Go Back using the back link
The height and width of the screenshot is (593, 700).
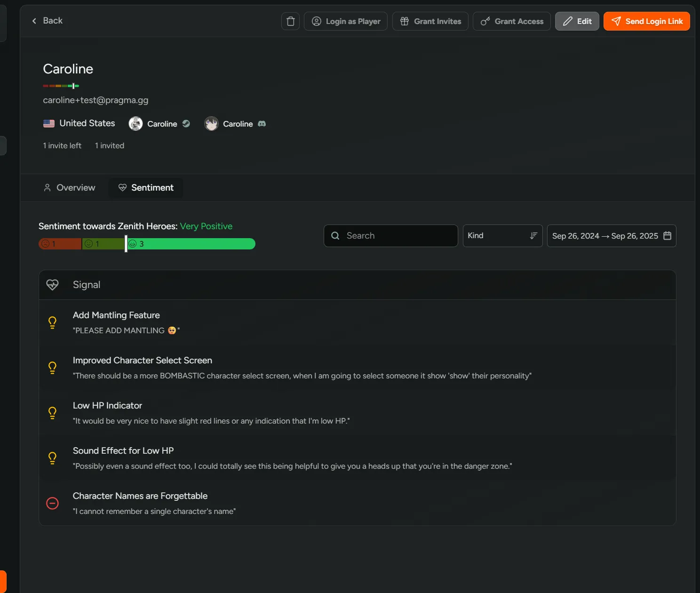tap(47, 20)
